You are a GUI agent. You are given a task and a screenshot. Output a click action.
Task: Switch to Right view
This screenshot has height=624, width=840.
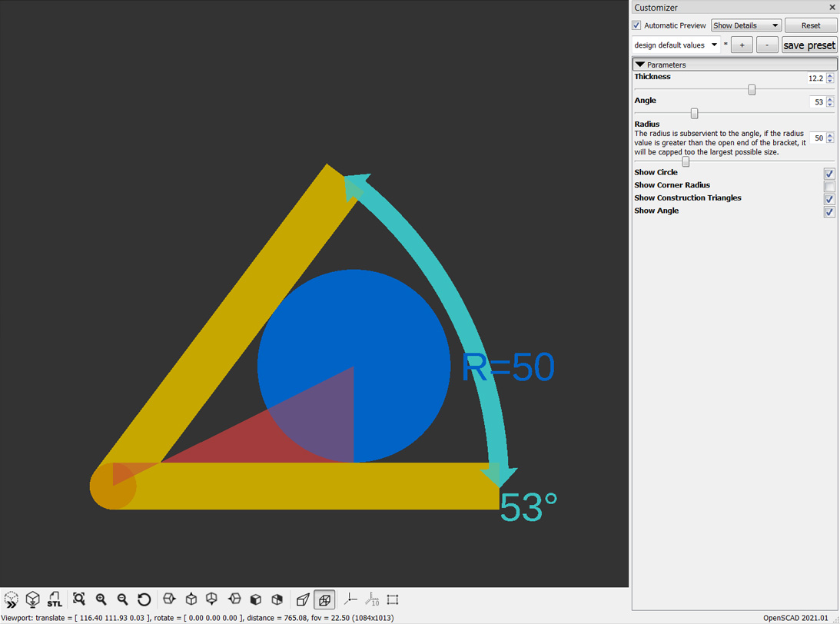[169, 599]
